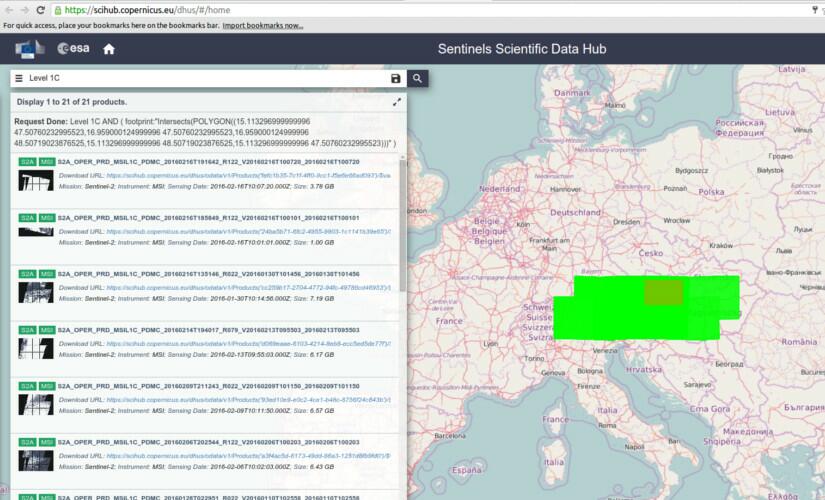Image resolution: width=825 pixels, height=500 pixels.
Task: Click the S2A badge of the 1.00 GB product
Action: click(27, 218)
